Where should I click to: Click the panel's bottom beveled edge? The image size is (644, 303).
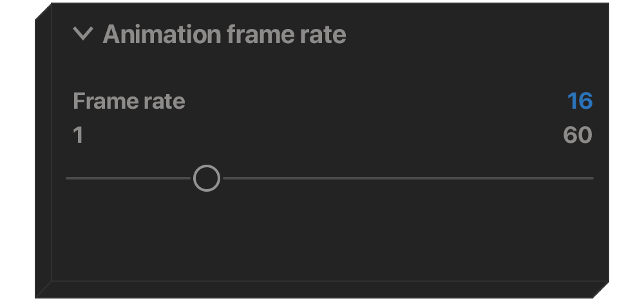click(322, 291)
